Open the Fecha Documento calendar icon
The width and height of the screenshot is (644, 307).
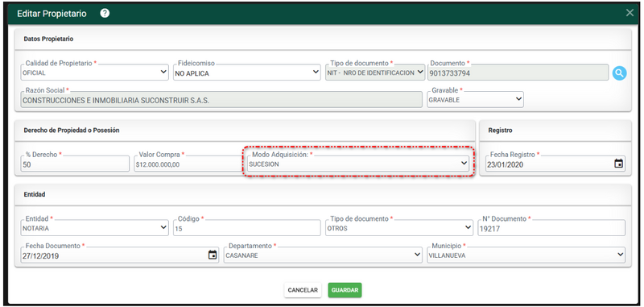[213, 255]
